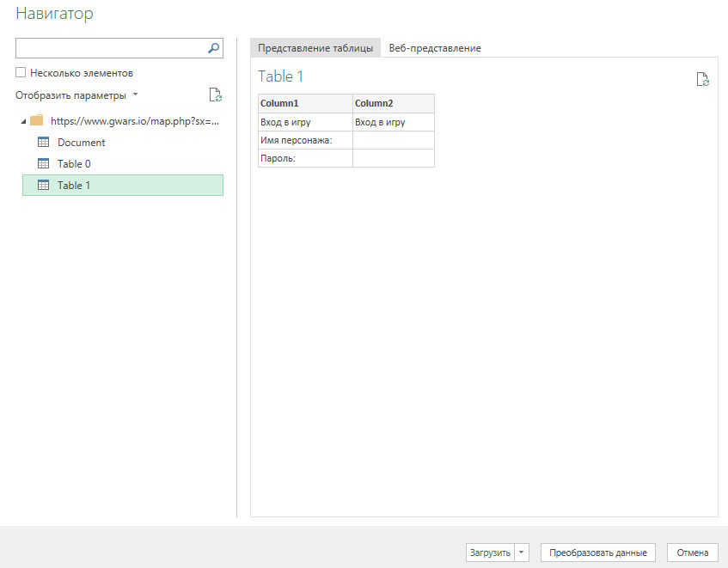The image size is (728, 568).
Task: Click the Column2 header cell
Action: [394, 103]
